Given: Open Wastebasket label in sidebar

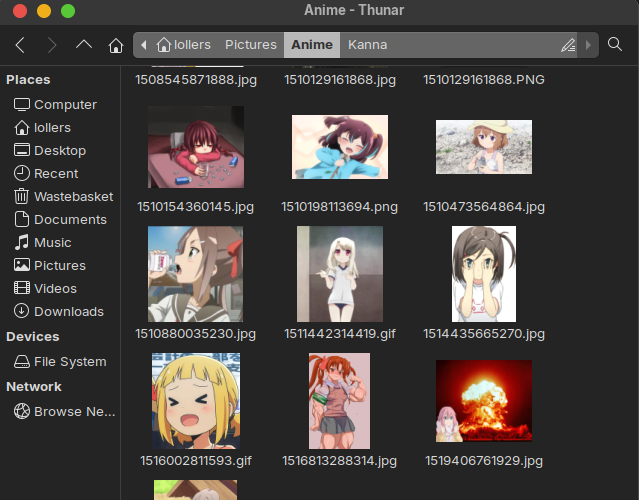Looking at the screenshot, I should pyautogui.click(x=73, y=196).
